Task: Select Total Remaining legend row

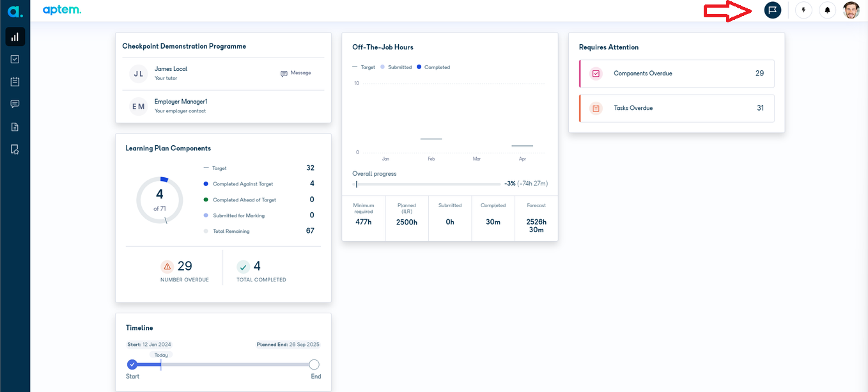Action: 259,231
